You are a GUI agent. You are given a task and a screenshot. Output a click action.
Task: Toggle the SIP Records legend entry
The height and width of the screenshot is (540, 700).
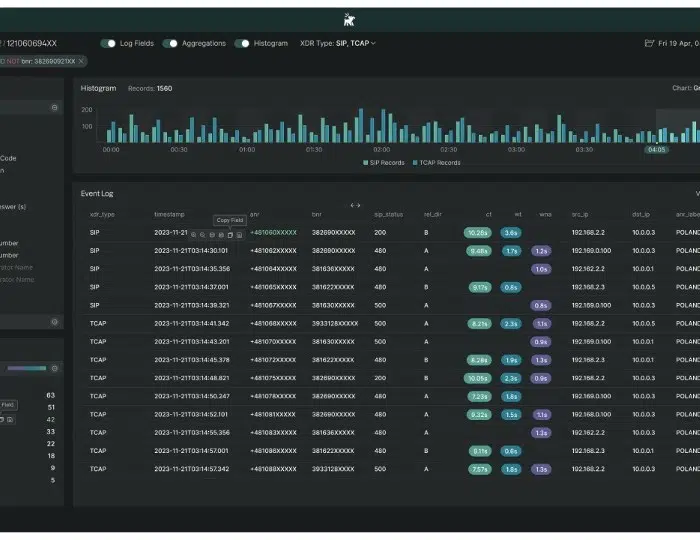(384, 162)
